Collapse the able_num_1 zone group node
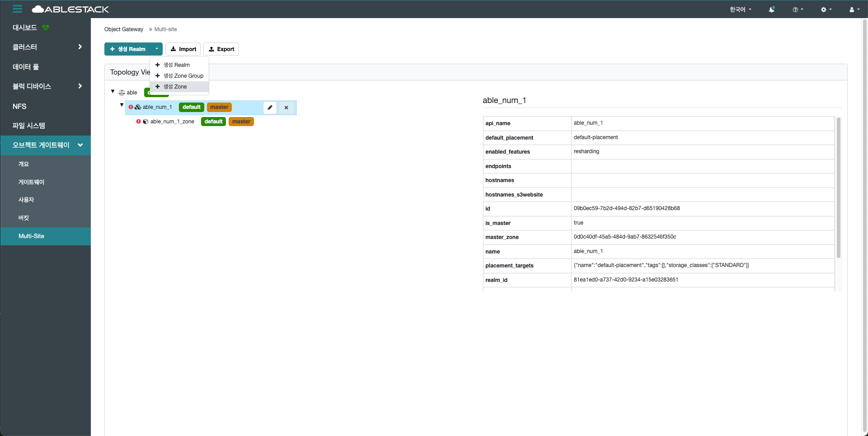Viewport: 868px width, 436px height. tap(122, 105)
